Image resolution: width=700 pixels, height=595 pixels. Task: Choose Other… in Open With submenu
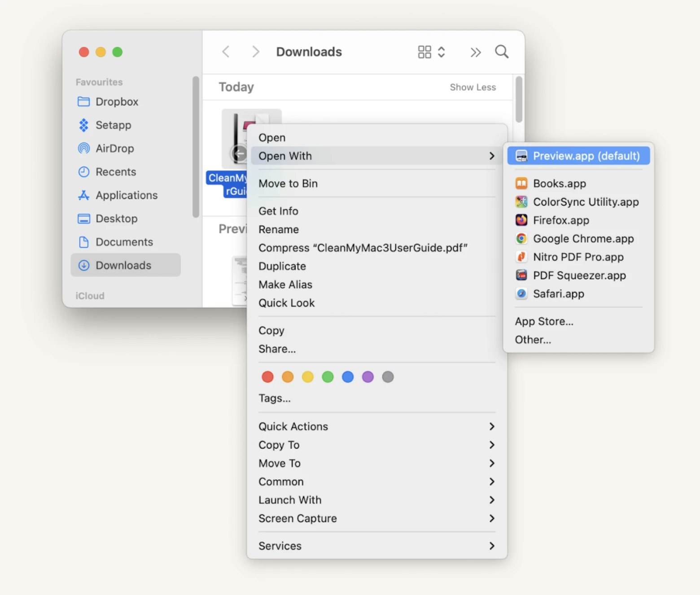tap(578, 340)
